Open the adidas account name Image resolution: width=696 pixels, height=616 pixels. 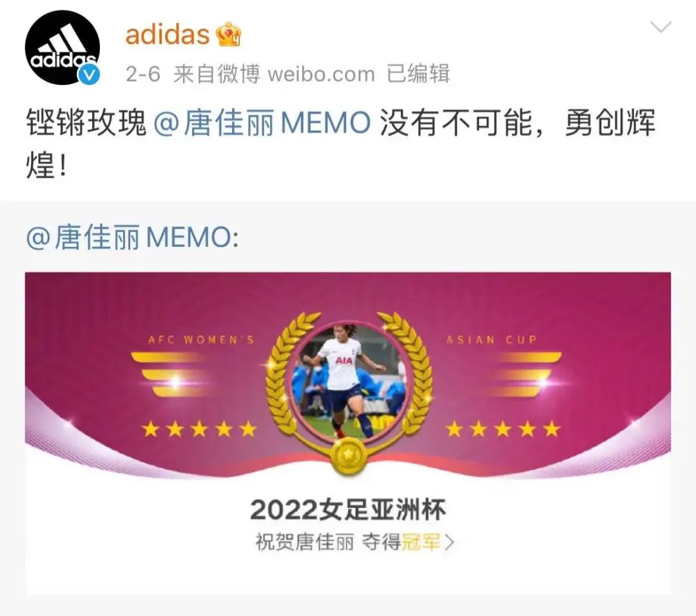click(168, 34)
